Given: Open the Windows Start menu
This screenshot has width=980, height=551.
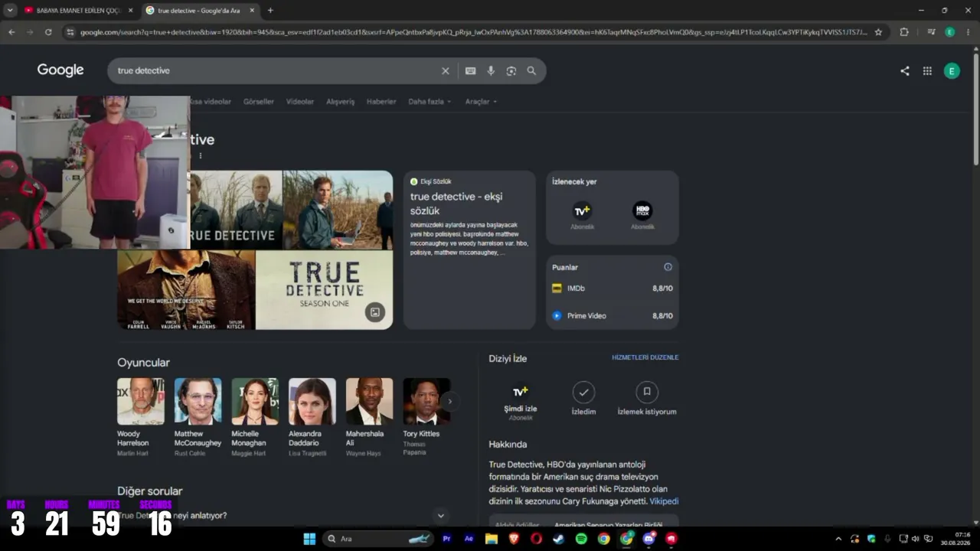Looking at the screenshot, I should coord(309,539).
